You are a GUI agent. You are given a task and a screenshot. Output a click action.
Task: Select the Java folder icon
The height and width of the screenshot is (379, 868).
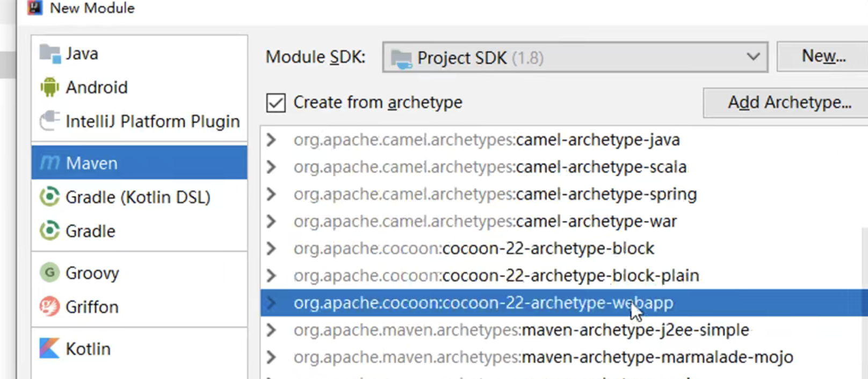(x=49, y=53)
